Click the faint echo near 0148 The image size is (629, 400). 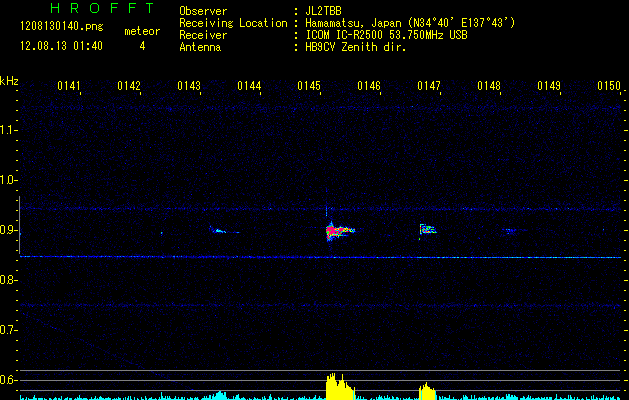512,231
